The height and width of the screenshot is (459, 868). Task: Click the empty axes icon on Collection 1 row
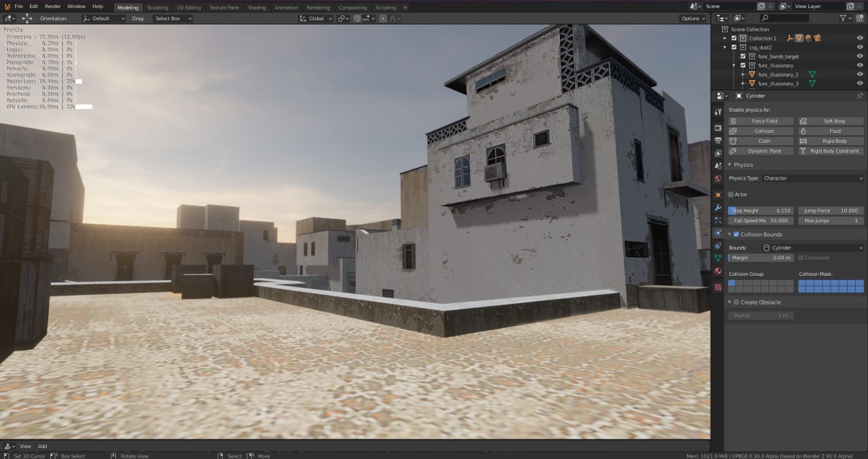click(790, 39)
